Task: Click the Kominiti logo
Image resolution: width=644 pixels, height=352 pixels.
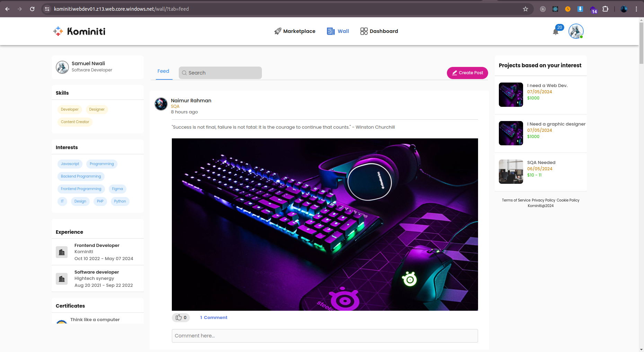Action: coord(79,31)
